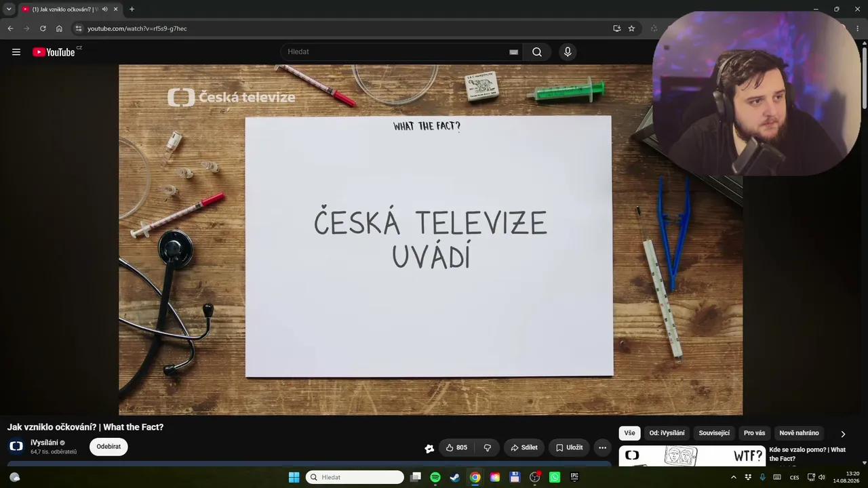Save the video with Uložit
868x488 pixels.
569,447
